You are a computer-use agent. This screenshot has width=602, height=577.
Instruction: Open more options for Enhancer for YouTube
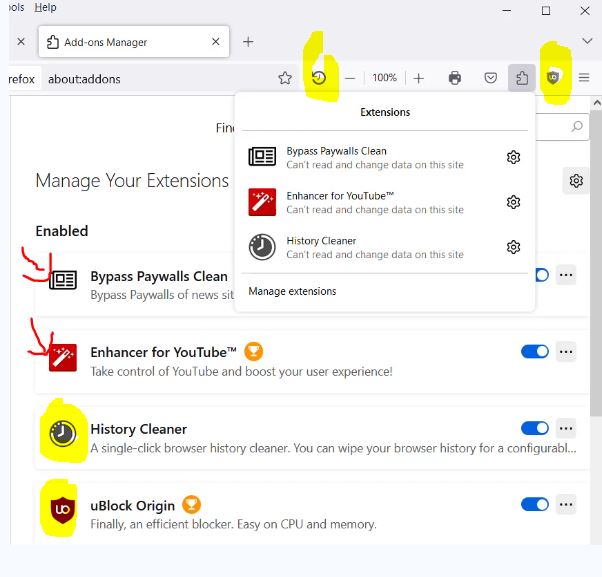pos(566,352)
